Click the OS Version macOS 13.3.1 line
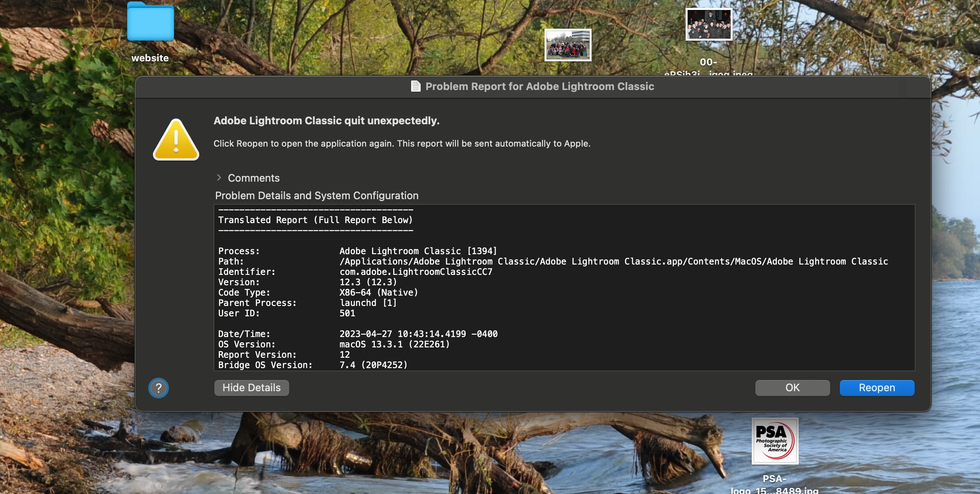 coord(394,344)
